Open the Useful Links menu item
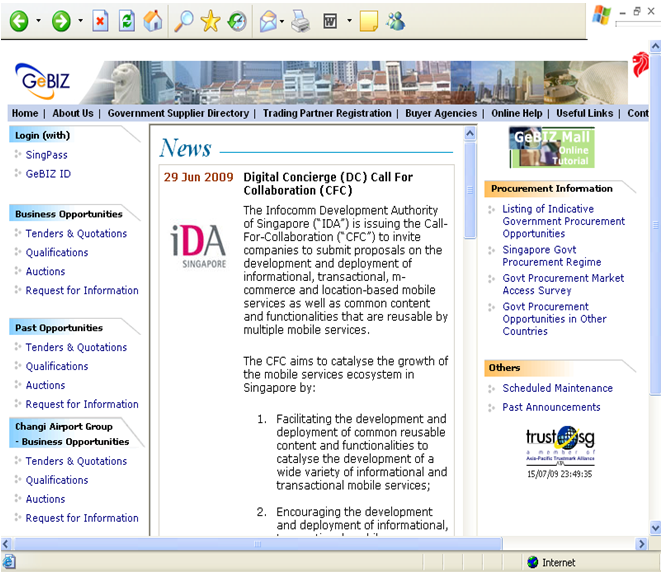Viewport: 661px width, 575px height. pos(584,113)
